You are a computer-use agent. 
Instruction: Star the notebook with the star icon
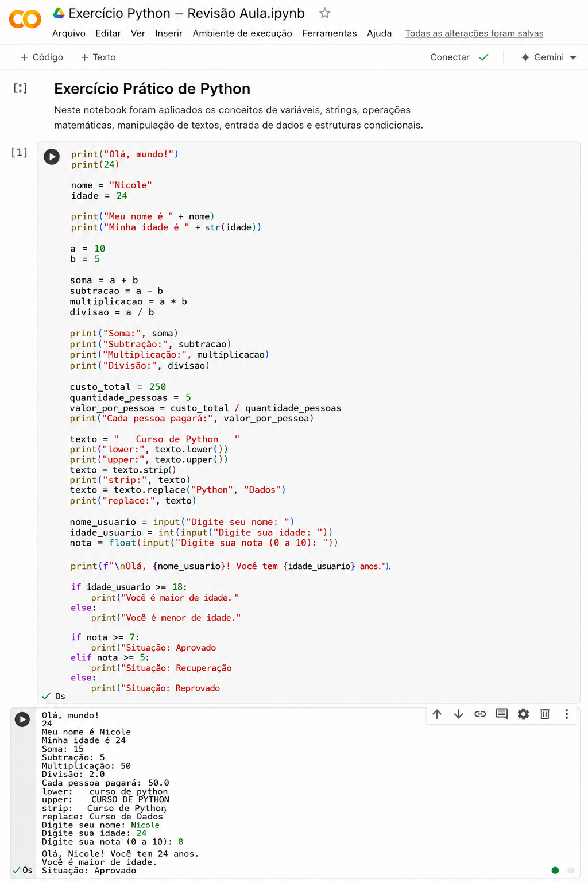(325, 13)
